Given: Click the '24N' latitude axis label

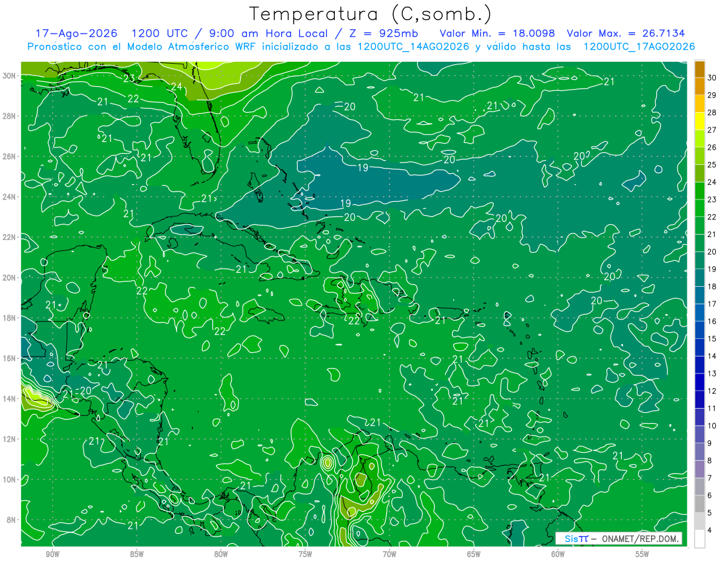Looking at the screenshot, I should click(10, 197).
